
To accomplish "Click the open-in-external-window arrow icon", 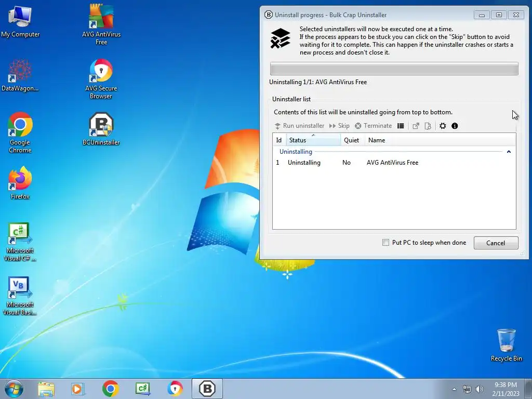I will (416, 126).
